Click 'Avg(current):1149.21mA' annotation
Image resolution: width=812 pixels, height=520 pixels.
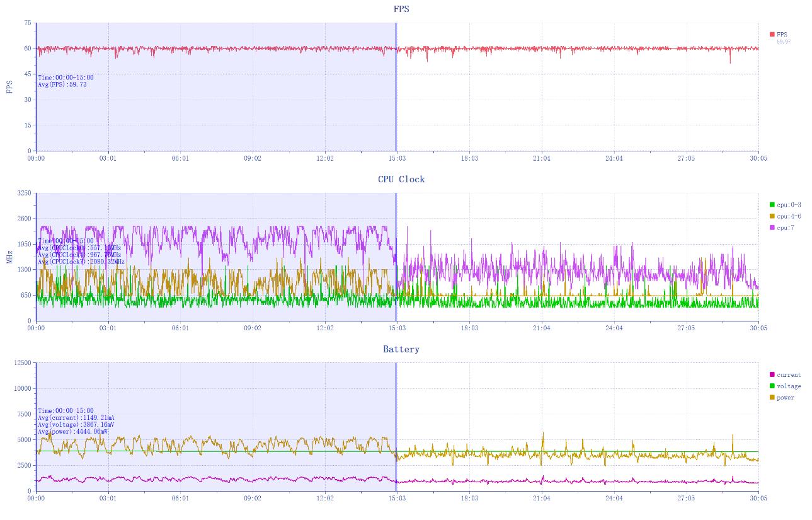pos(76,418)
